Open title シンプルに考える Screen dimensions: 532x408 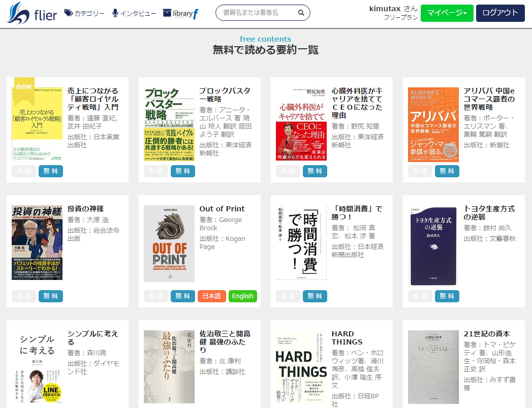tap(92, 338)
